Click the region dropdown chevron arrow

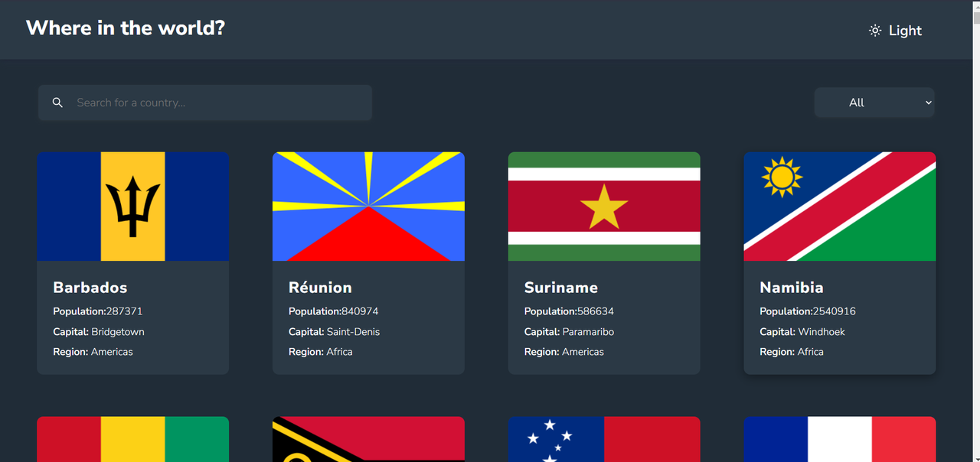click(x=929, y=102)
